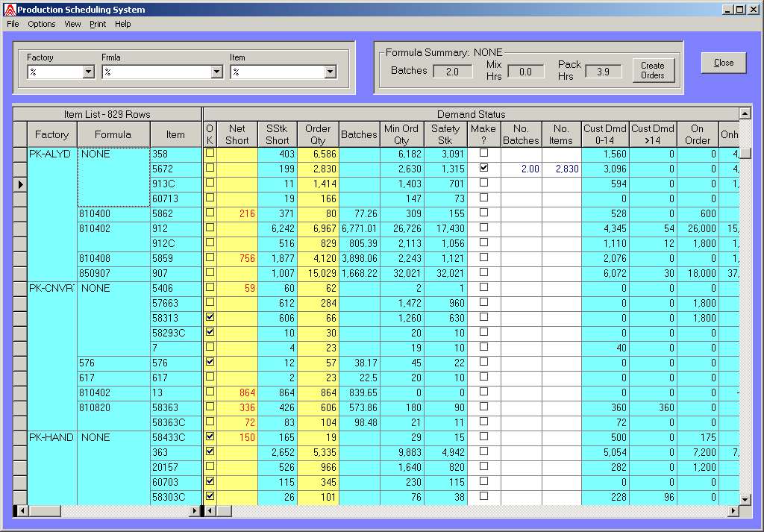Image resolution: width=764 pixels, height=532 pixels.
Task: Click the Production Scheduling System title bar app icon
Action: [10, 9]
